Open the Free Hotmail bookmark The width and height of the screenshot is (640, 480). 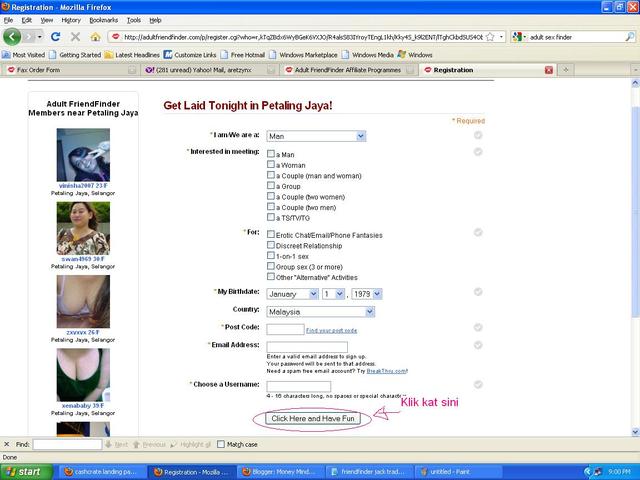click(x=242, y=55)
